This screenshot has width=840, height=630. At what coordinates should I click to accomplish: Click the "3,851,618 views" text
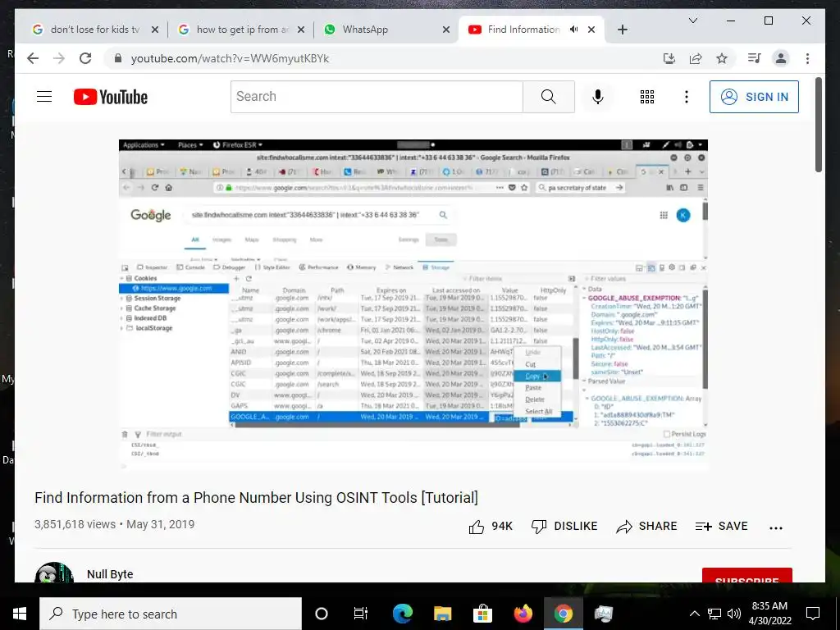pyautogui.click(x=75, y=524)
